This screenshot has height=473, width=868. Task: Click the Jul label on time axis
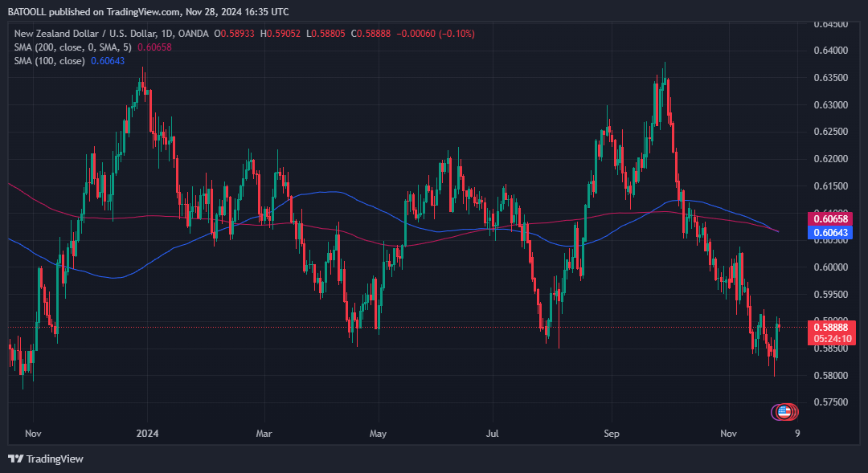pyautogui.click(x=492, y=433)
